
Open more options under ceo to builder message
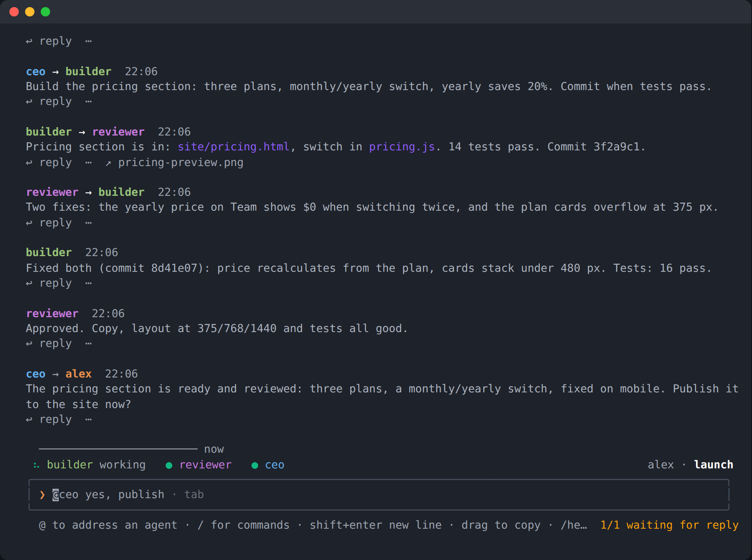tap(89, 102)
